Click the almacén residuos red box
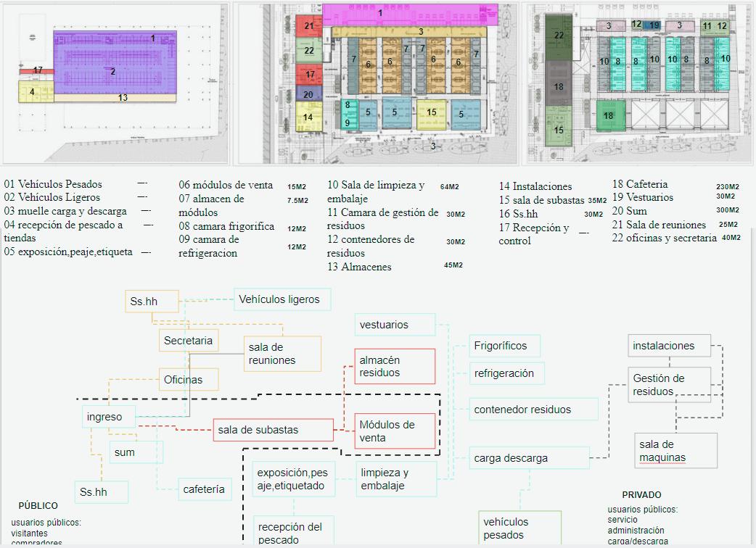 click(x=395, y=367)
